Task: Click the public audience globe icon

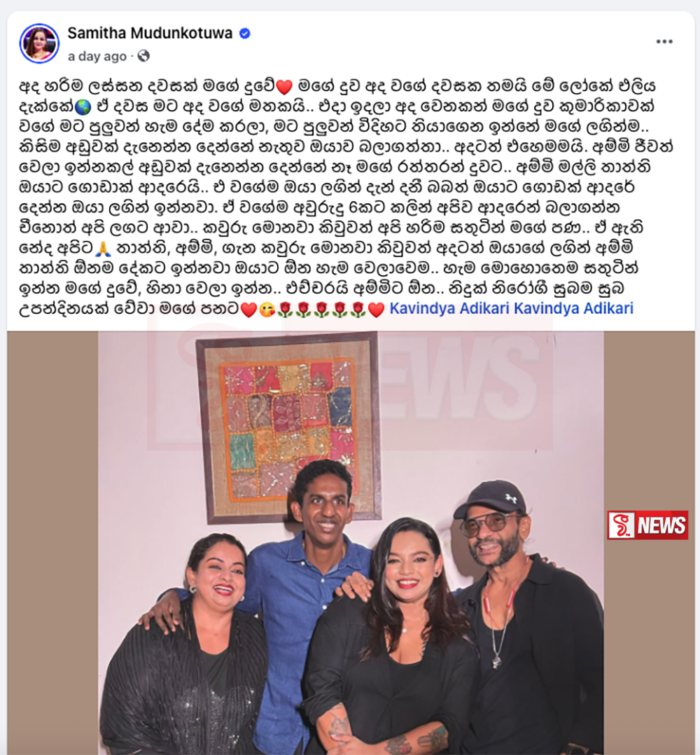Action: click(143, 56)
